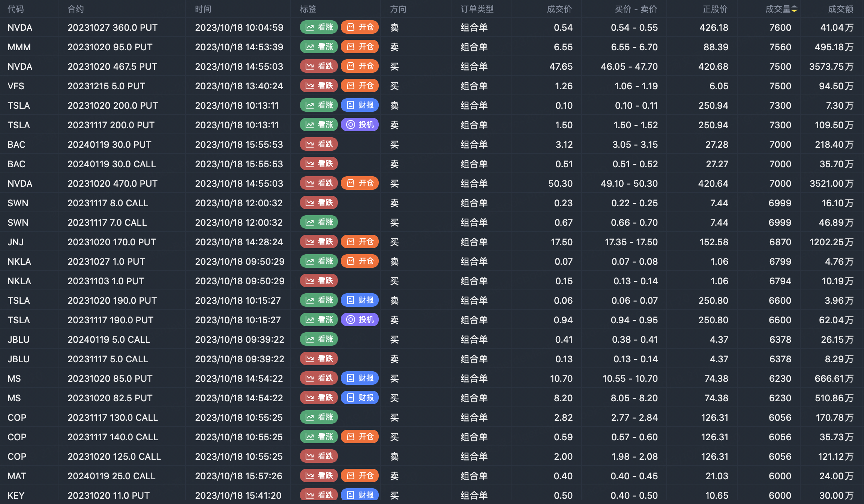This screenshot has width=864, height=504.
Task: Click bid-ask 17.35 - 17.50
Action: pos(631,242)
